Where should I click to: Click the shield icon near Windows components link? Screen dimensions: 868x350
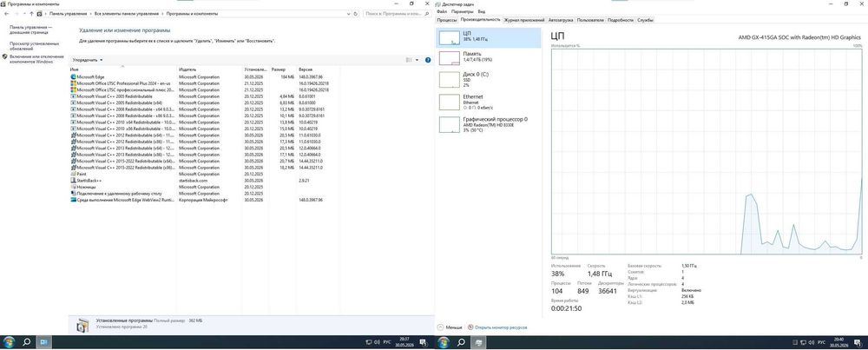click(x=5, y=57)
